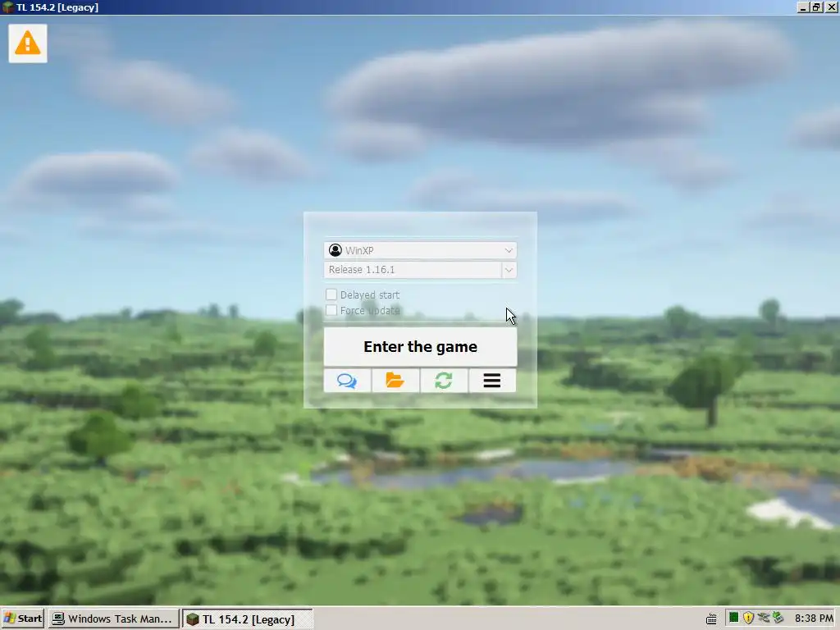
Task: Switch to Windows Task Manager taskbar item
Action: point(113,619)
